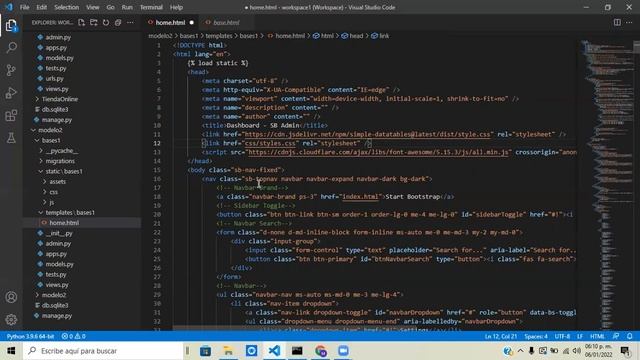This screenshot has height=360, width=640.
Task: Collapse all folders in Explorer
Action: tap(118, 22)
